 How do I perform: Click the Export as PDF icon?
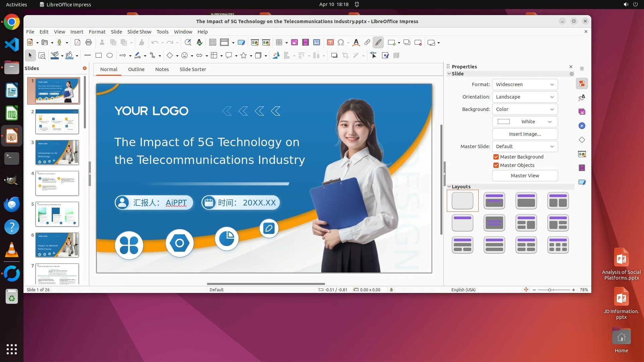(x=77, y=43)
